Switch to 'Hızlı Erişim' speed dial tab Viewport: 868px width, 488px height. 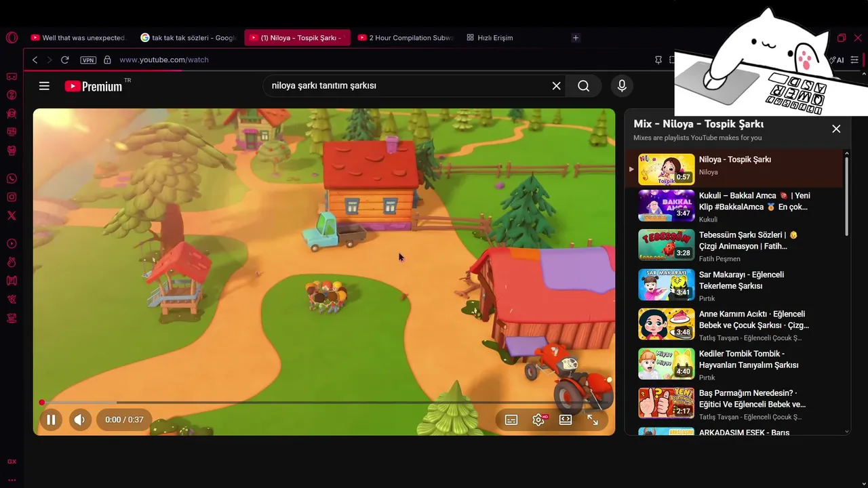[x=490, y=38]
